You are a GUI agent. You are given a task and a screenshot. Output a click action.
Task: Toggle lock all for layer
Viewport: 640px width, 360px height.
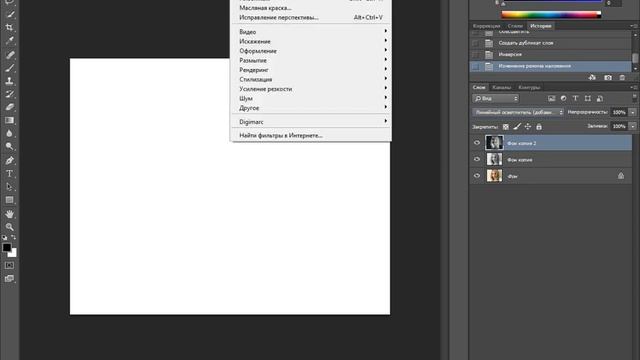click(x=539, y=127)
